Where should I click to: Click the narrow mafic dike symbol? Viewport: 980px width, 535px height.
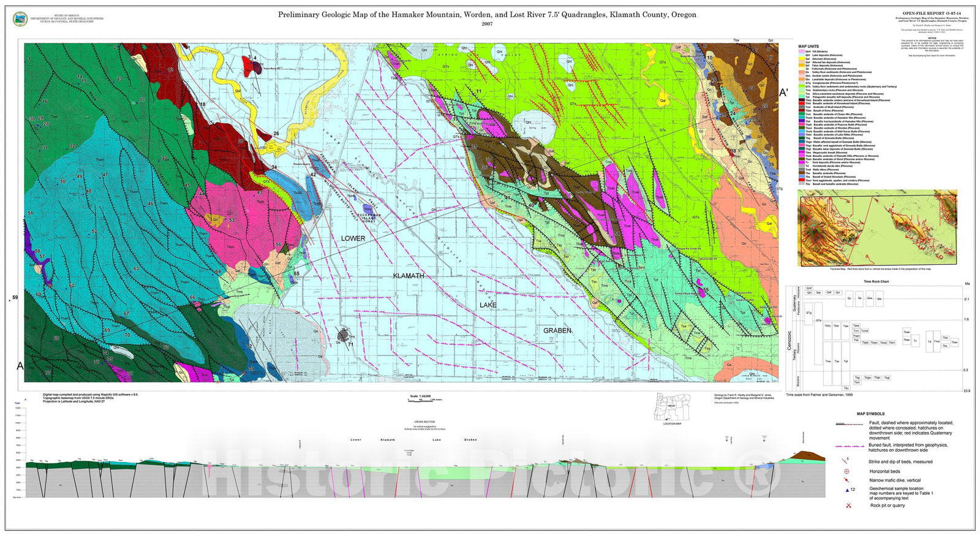coord(846,481)
